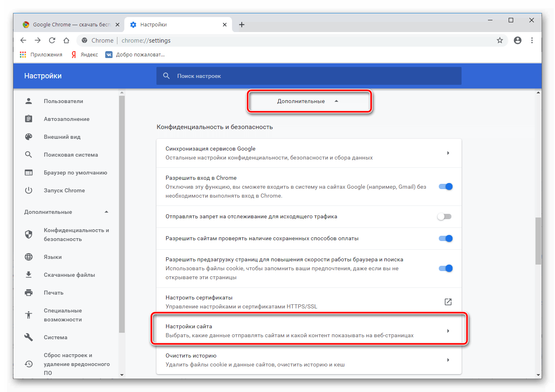Close the Google Chrome скачать tab
This screenshot has width=555, height=392.
(x=117, y=25)
